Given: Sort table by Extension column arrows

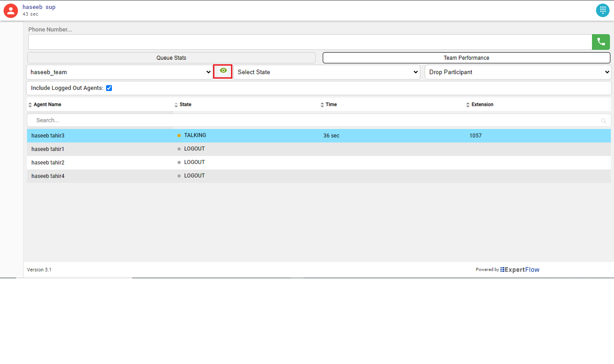Looking at the screenshot, I should click(468, 105).
